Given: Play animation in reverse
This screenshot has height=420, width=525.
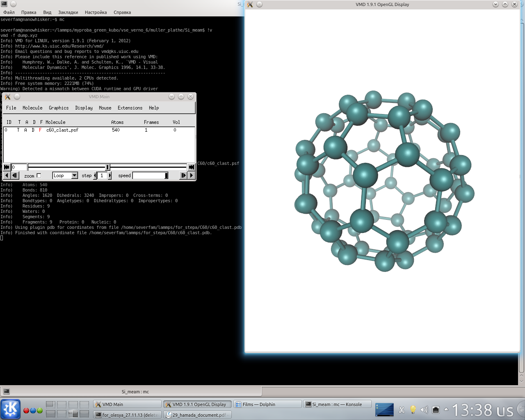Looking at the screenshot, I should pos(7,176).
